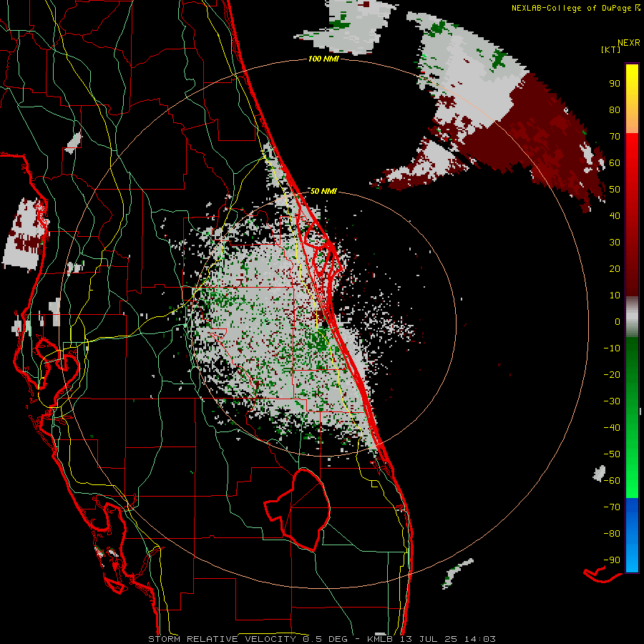This screenshot has width=644, height=644.
Task: Click the 14:03 timestamp in footer
Action: 479,639
